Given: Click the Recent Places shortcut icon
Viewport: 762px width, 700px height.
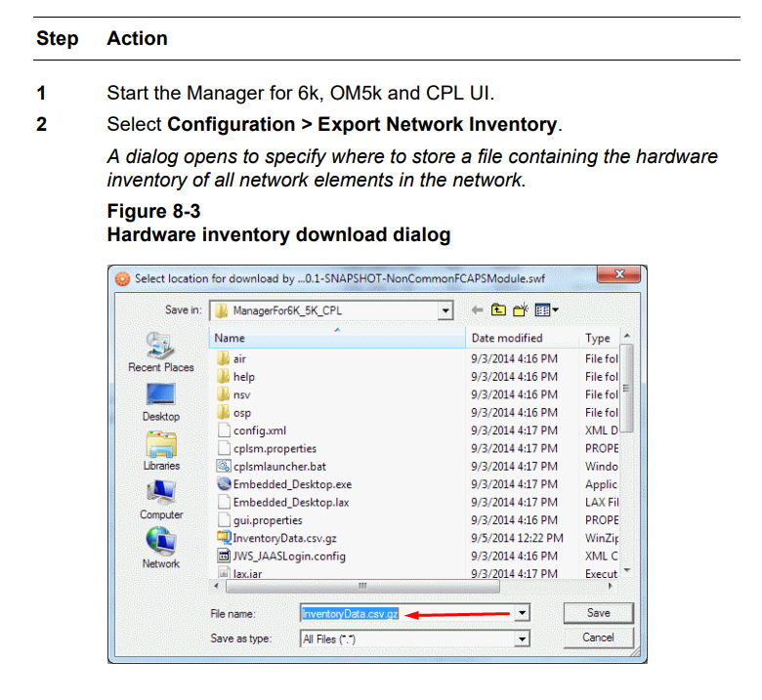Looking at the screenshot, I should point(160,346).
